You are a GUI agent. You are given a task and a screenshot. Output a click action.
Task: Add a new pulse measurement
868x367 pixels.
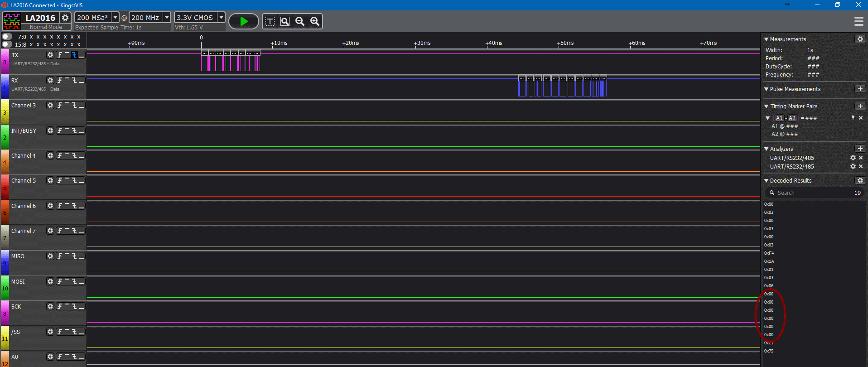coord(860,89)
